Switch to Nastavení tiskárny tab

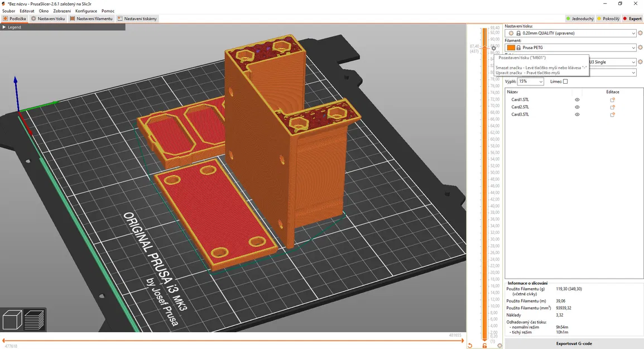(x=137, y=18)
